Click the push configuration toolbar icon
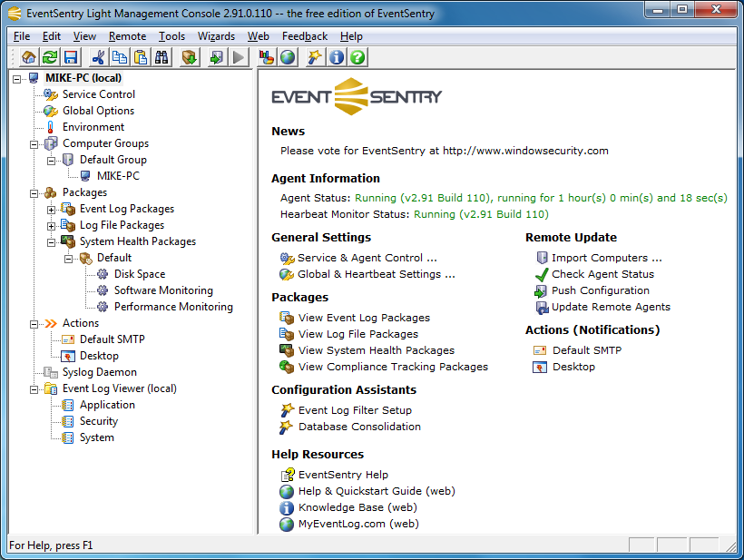 coord(217,57)
